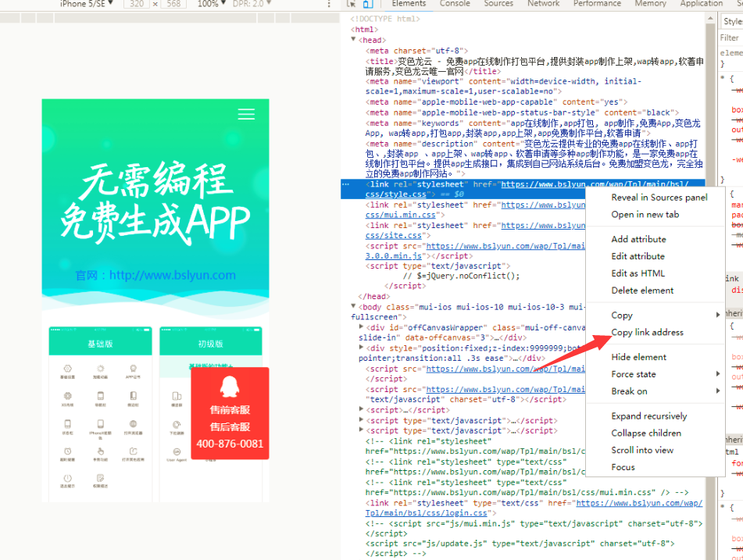Switch to the Performance tab
The width and height of the screenshot is (743, 560).
(x=597, y=4)
